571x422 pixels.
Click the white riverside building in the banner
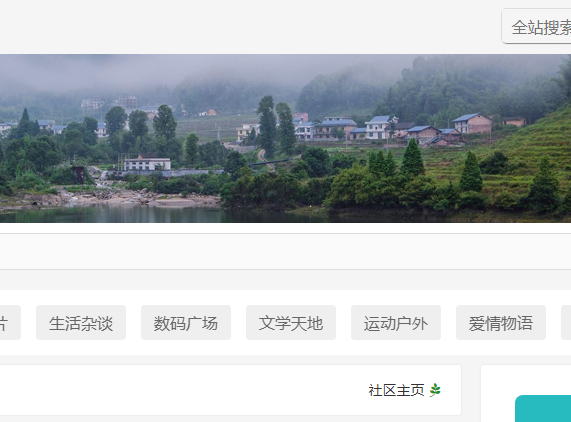147,162
